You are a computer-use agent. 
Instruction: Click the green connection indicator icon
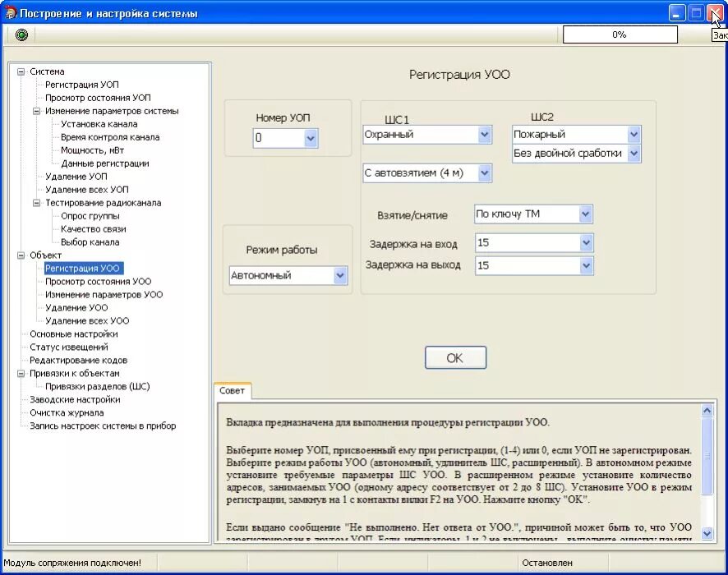[x=21, y=34]
